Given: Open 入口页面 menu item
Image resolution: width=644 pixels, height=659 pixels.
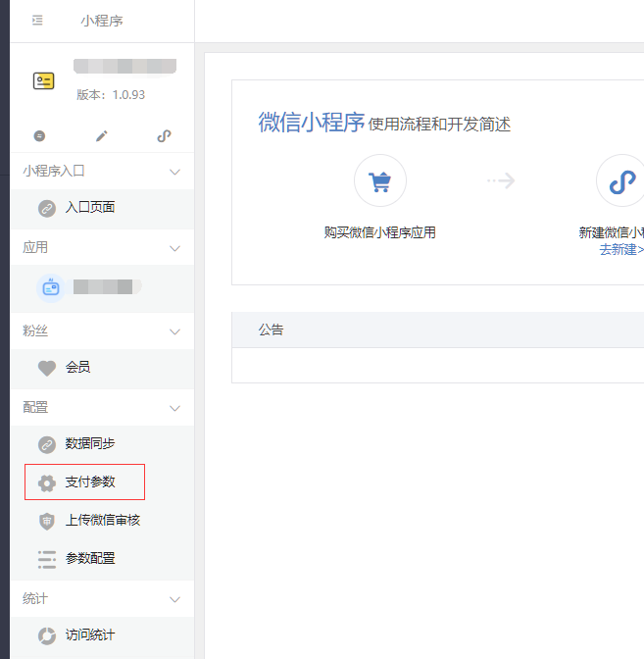Looking at the screenshot, I should click(x=90, y=208).
